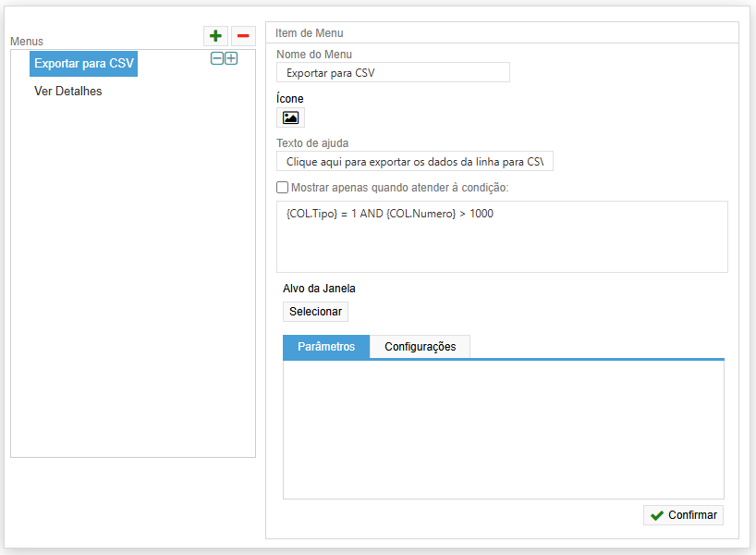Click the green plus add menu button

215,36
